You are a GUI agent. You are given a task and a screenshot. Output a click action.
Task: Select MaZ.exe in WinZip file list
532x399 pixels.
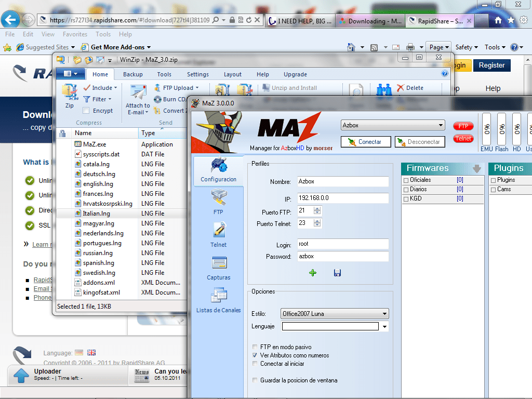(x=95, y=144)
